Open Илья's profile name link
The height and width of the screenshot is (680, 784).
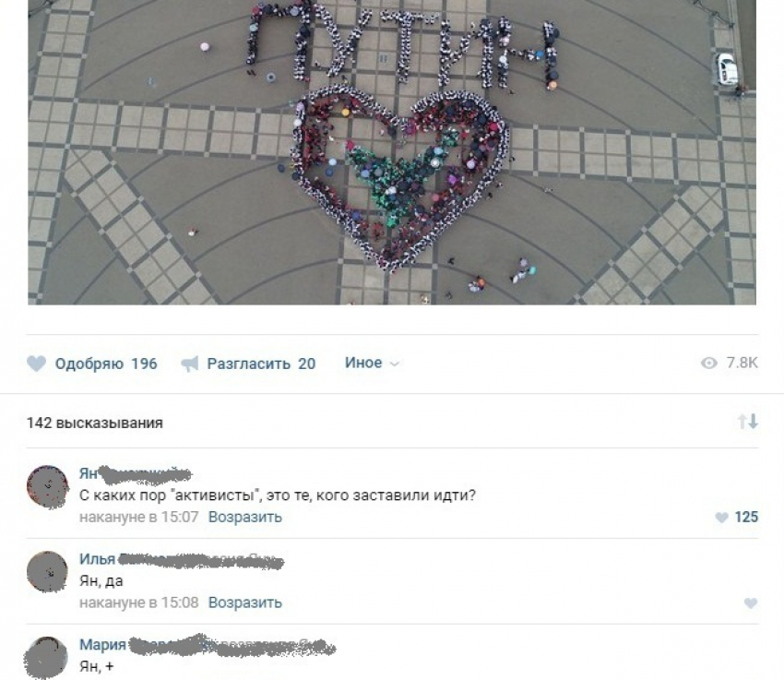click(181, 559)
